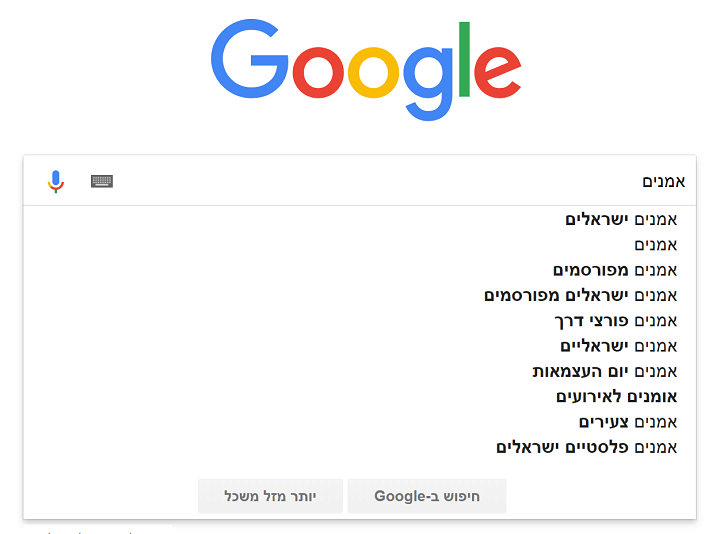Pick suggestion אמנים פורצי דרך

(x=360, y=320)
